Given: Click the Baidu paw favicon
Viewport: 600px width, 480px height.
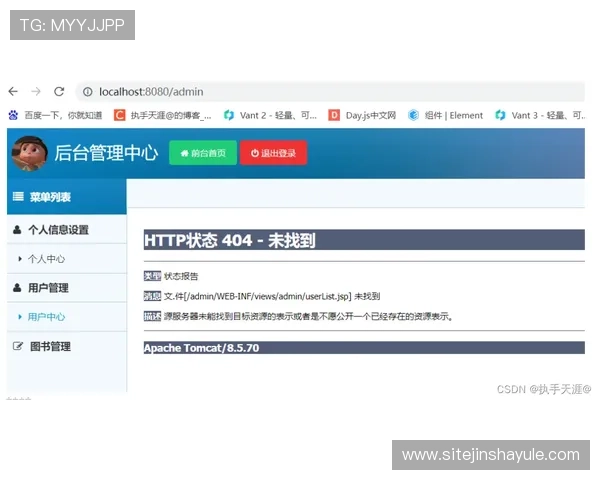Looking at the screenshot, I should (13, 115).
